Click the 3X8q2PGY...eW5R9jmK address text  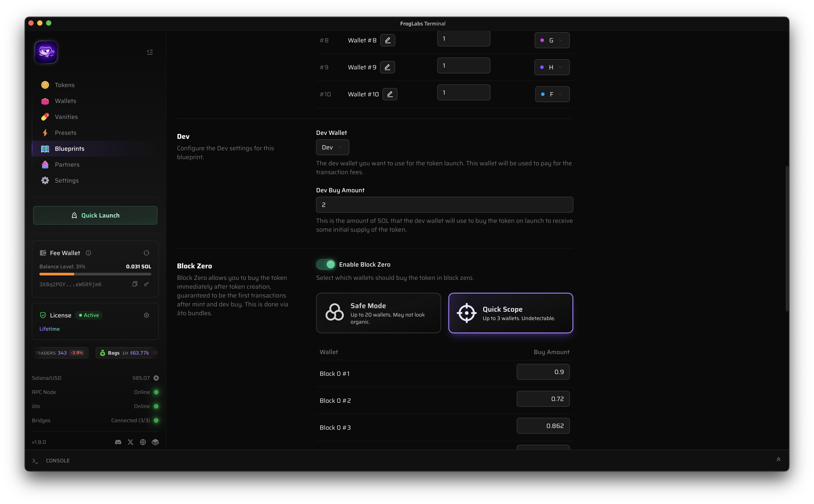point(71,284)
